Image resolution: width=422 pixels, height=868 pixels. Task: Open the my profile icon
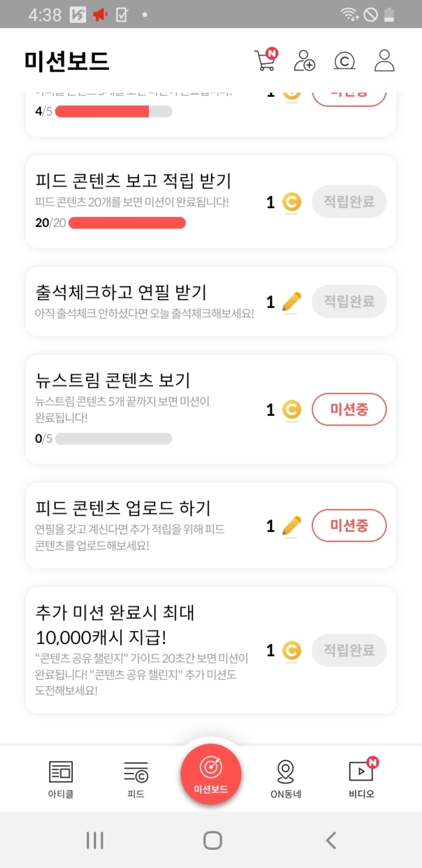click(384, 61)
